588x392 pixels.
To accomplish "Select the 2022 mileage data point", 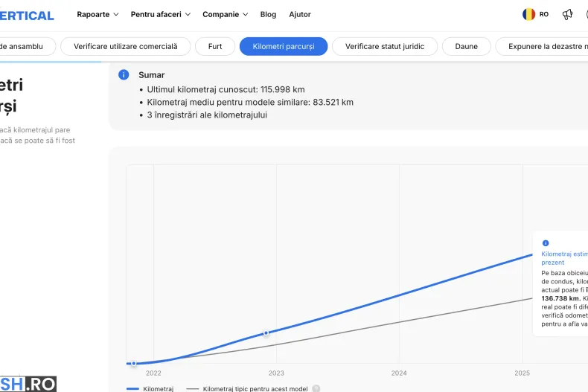I will point(133,363).
